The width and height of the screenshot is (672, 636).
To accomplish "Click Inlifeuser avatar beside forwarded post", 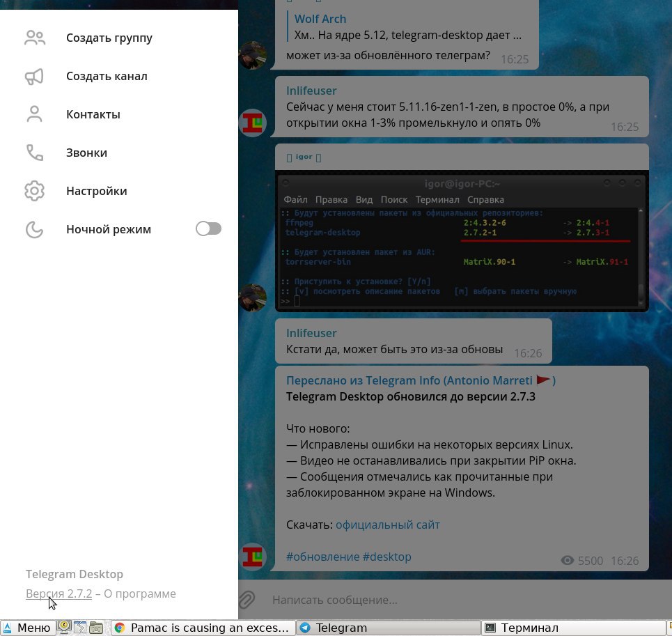I will tap(253, 557).
